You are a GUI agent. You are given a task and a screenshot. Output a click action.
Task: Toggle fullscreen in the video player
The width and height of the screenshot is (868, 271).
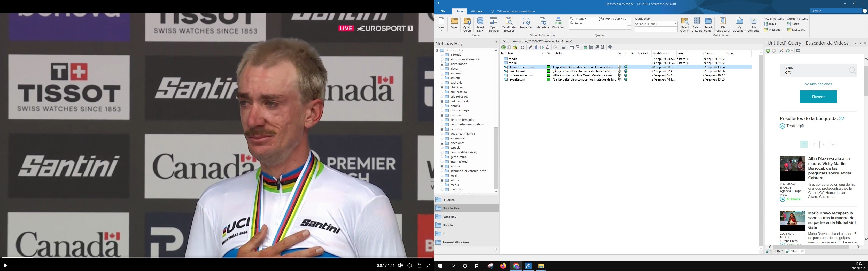428,265
